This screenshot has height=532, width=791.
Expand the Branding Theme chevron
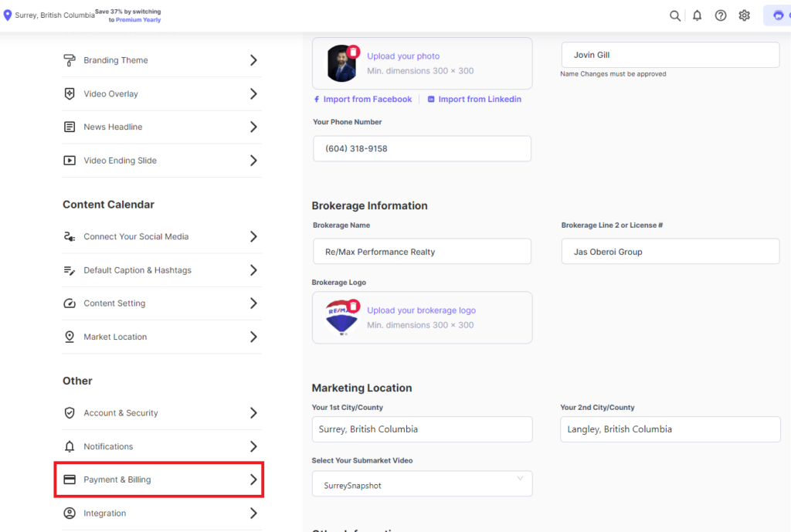(253, 60)
